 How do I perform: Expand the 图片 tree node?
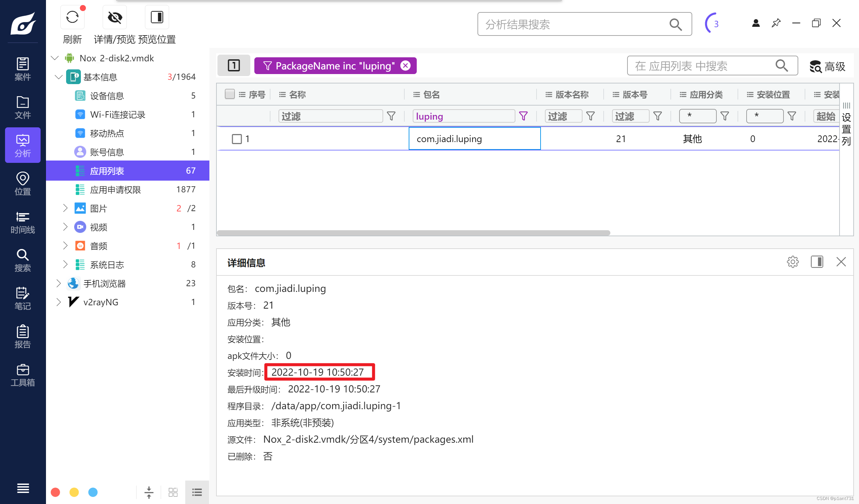point(65,208)
